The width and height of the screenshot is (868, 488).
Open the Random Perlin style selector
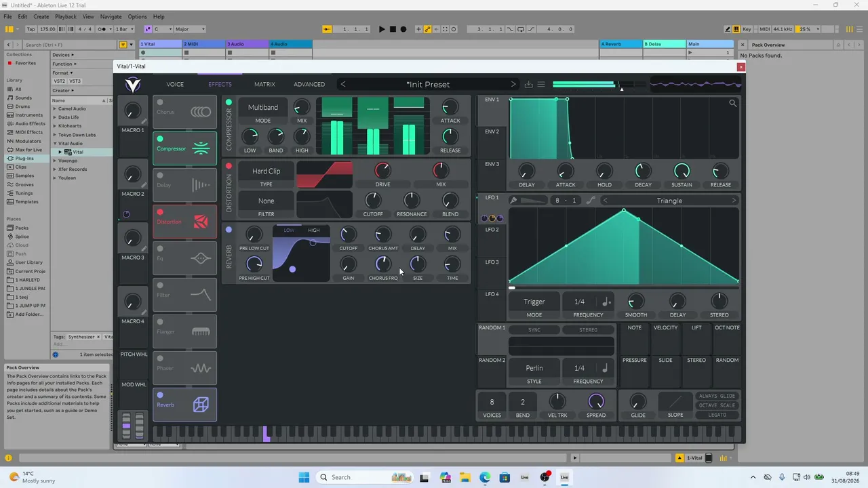click(x=534, y=368)
